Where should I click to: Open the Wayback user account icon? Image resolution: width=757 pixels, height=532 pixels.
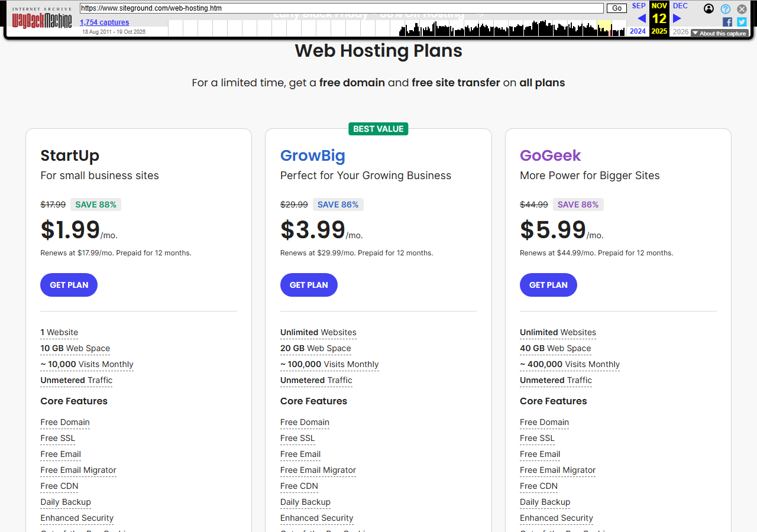pos(709,9)
